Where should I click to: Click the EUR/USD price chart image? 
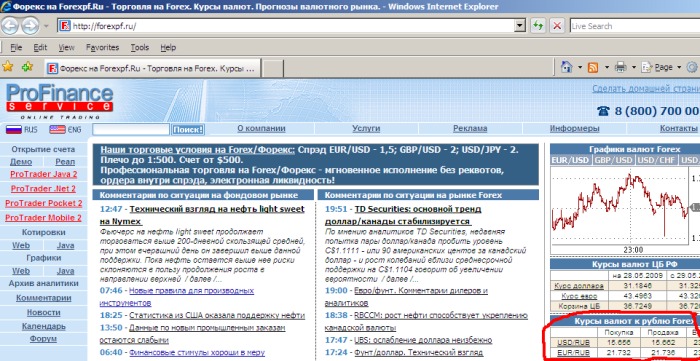[625, 210]
